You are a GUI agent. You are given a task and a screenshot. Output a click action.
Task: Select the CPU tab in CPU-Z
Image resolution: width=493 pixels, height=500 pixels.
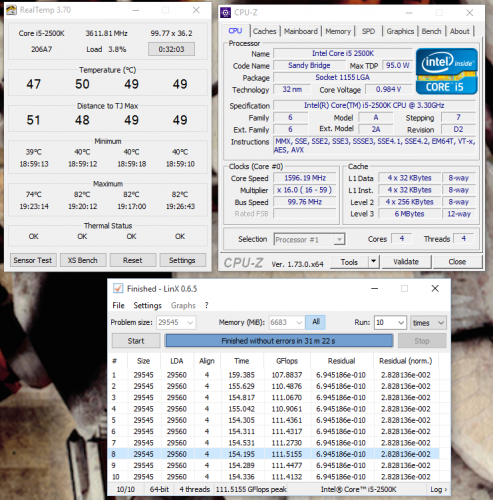point(235,31)
